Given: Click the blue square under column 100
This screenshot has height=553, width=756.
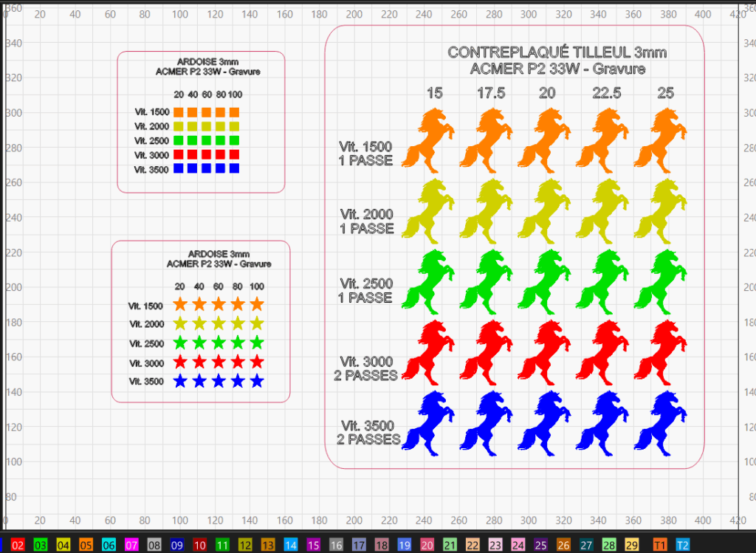Looking at the screenshot, I should (x=234, y=168).
